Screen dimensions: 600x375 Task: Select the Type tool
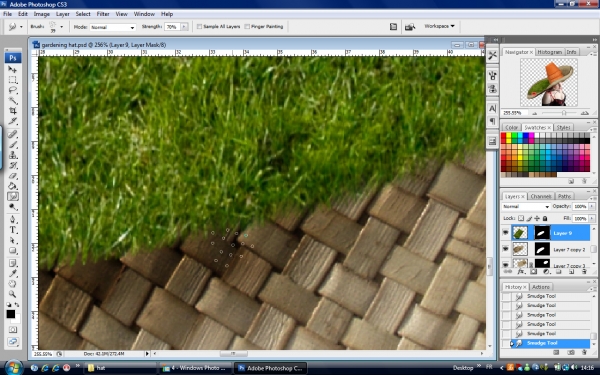pos(13,230)
